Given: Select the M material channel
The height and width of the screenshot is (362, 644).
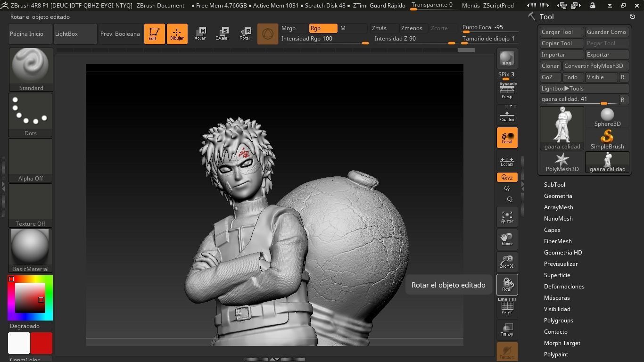Looking at the screenshot, I should tap(353, 28).
